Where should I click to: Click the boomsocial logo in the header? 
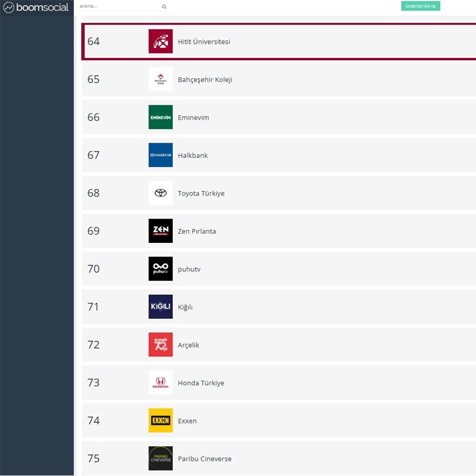pyautogui.click(x=37, y=7)
